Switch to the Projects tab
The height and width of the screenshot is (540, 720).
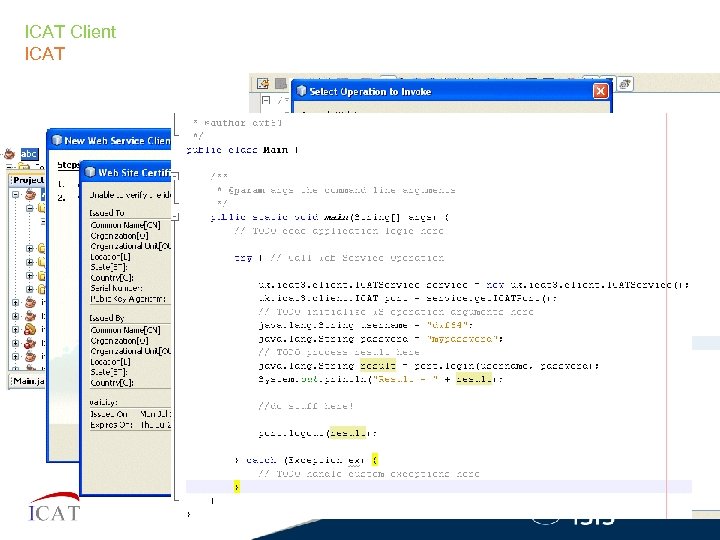click(28, 180)
